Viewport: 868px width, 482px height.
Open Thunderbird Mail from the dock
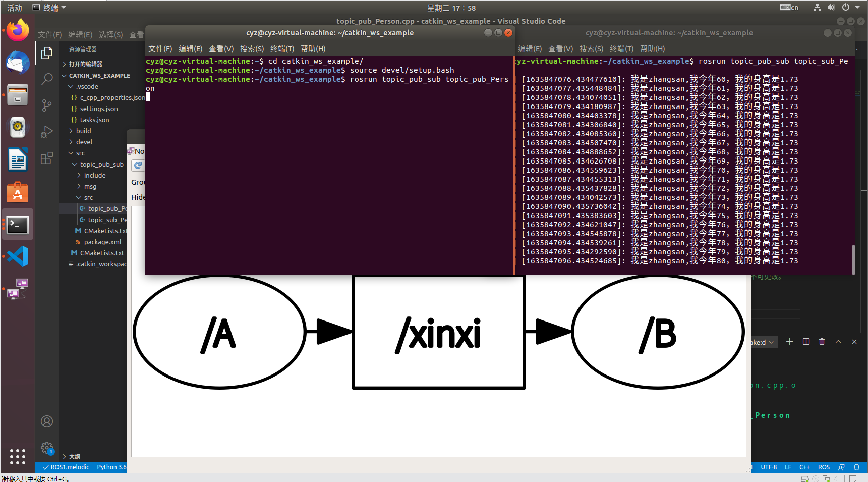point(18,63)
